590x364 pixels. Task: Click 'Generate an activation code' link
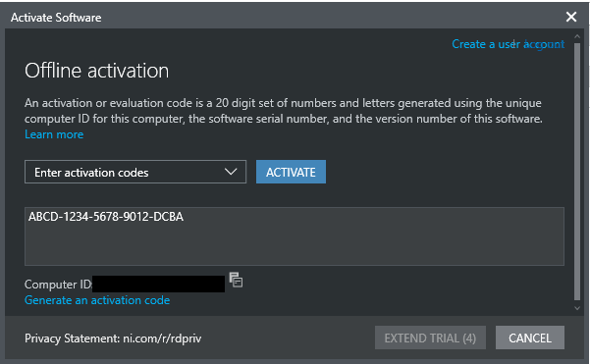click(x=97, y=300)
